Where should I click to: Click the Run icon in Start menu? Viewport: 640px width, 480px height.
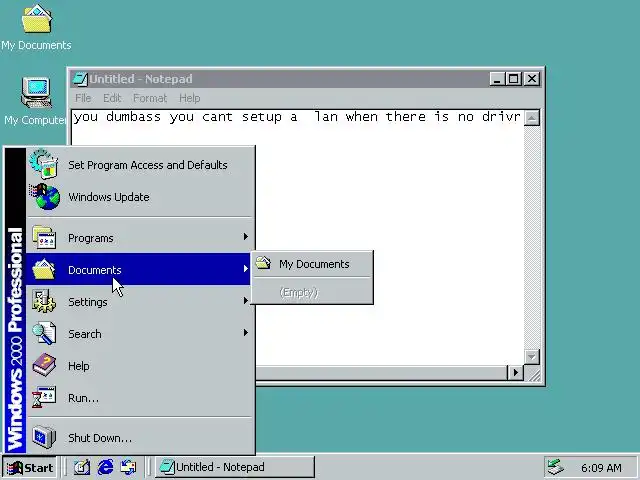point(44,397)
